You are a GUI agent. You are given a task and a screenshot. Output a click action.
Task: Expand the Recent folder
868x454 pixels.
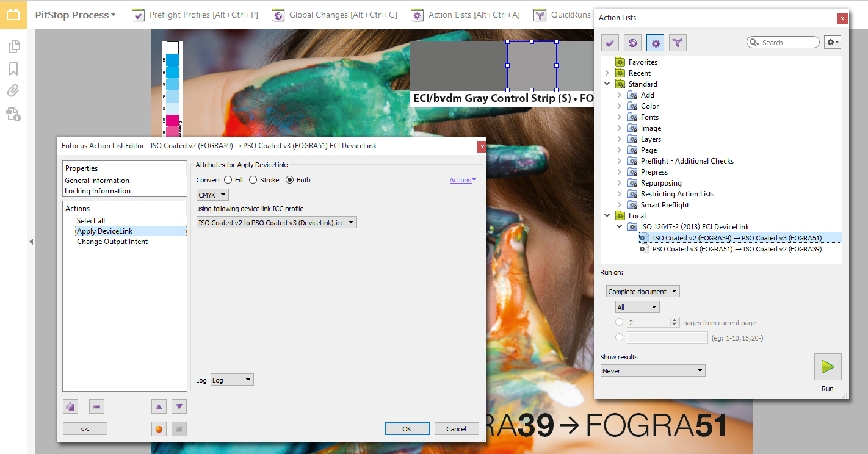pyautogui.click(x=607, y=73)
